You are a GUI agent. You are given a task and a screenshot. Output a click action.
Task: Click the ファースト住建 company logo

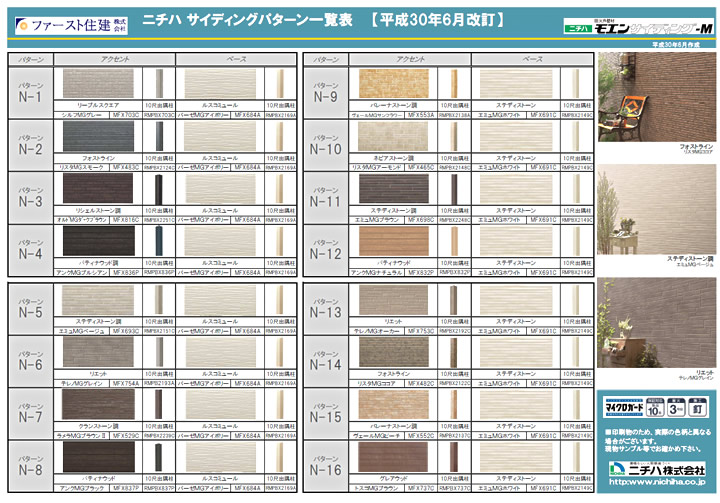pos(71,25)
